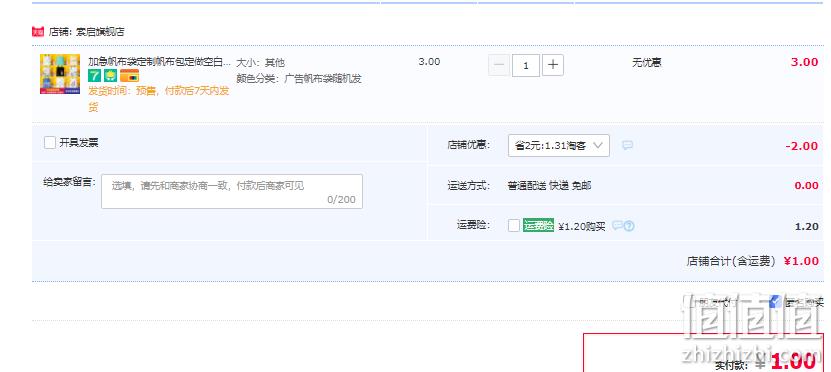Click the 实付款 label in the payment box
831x372 pixels.
pos(731,365)
